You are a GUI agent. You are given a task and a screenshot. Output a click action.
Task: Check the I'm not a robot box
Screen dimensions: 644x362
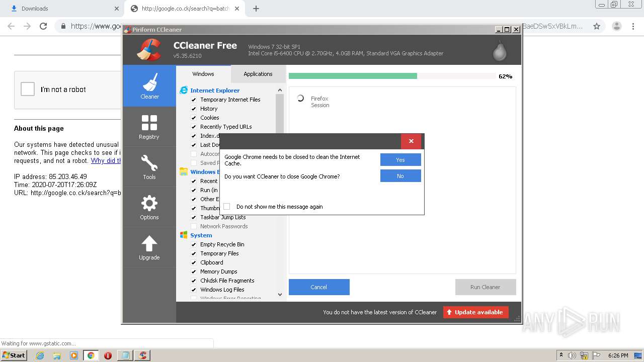point(28,89)
